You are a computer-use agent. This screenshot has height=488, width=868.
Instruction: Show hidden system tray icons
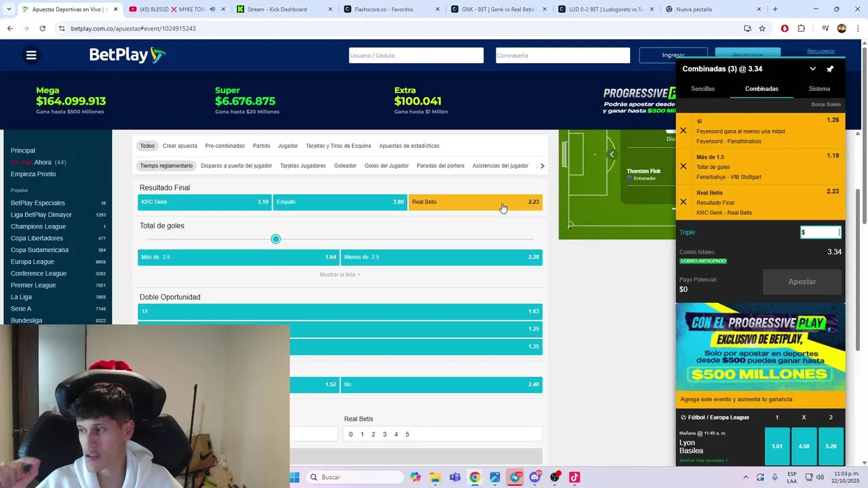click(746, 477)
